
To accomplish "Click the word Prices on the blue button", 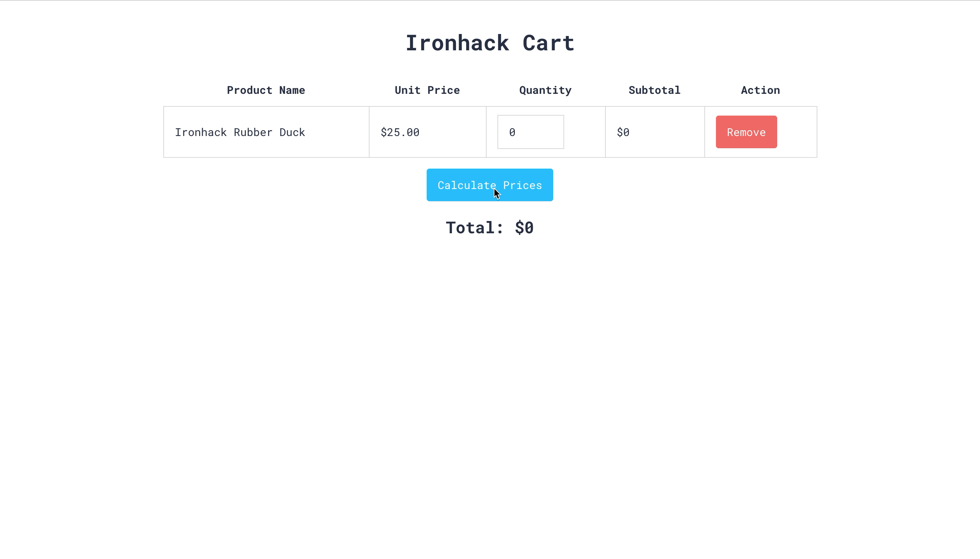I will 522,185.
